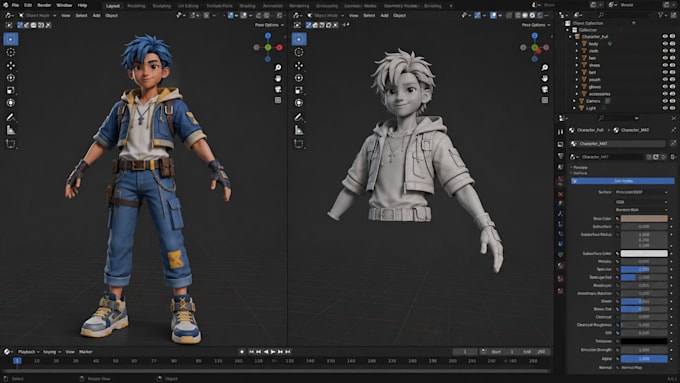Open the Window menu

(x=64, y=5)
